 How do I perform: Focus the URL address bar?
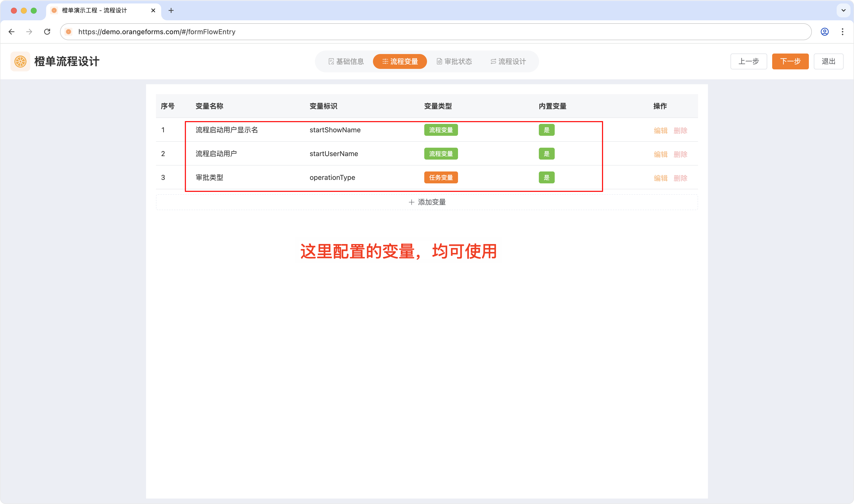(x=436, y=31)
